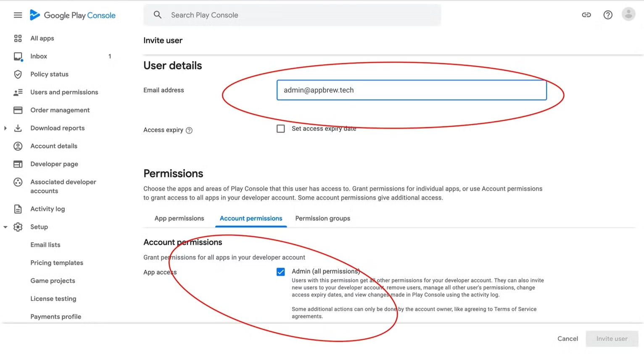
Task: Click the Users and permissions icon
Action: 18,92
